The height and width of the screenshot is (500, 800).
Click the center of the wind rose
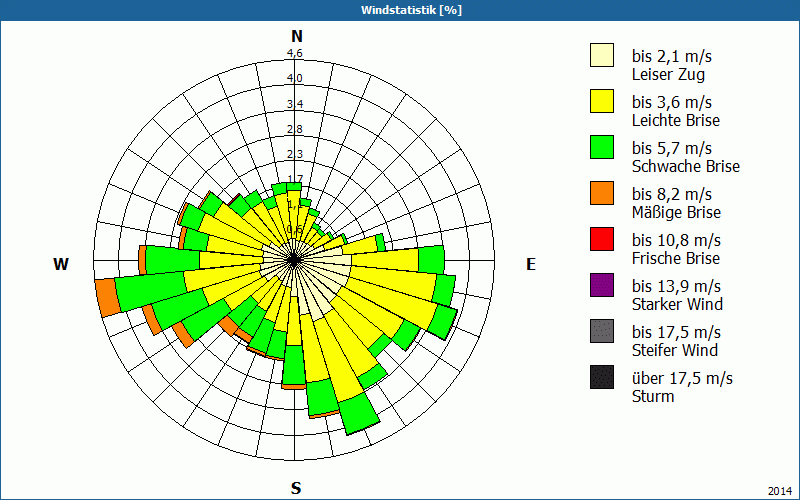coord(295,259)
